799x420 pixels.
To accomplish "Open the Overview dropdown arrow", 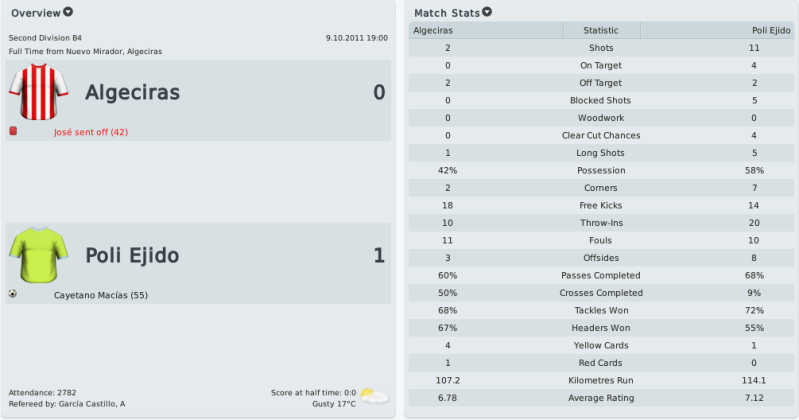I will click(x=68, y=12).
